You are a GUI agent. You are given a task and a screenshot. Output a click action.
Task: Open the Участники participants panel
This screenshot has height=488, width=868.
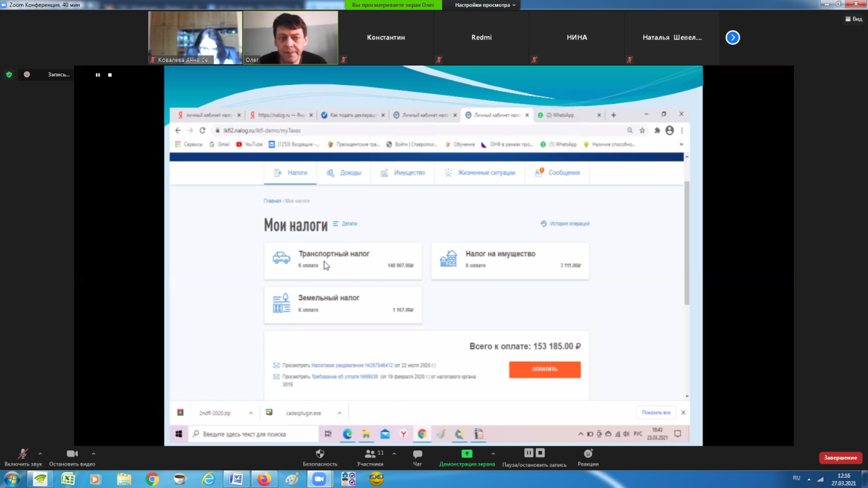click(x=369, y=454)
